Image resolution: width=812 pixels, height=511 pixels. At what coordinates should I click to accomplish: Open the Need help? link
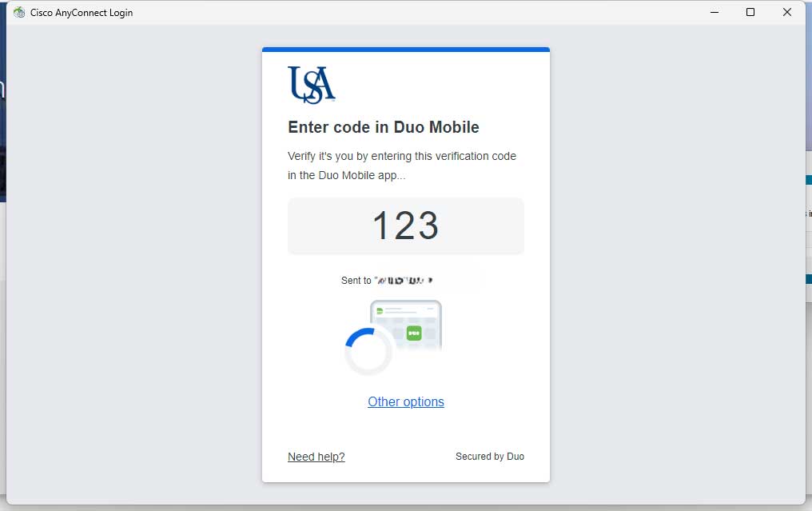pos(316,457)
